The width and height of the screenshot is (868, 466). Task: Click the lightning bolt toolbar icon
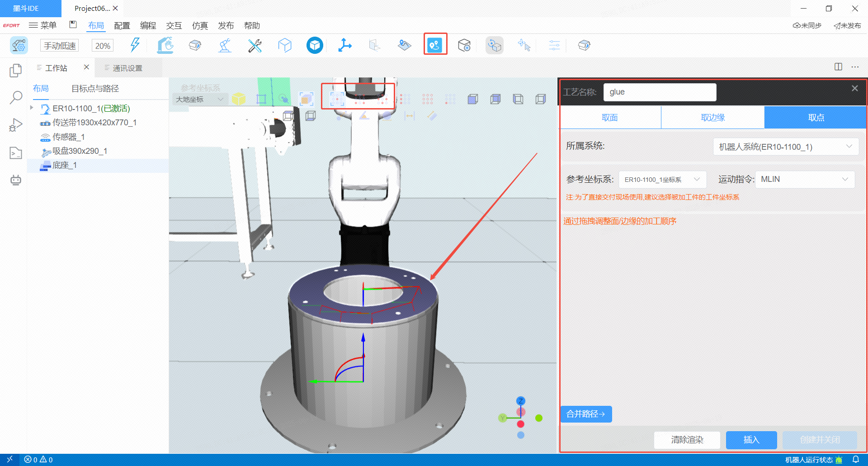135,45
